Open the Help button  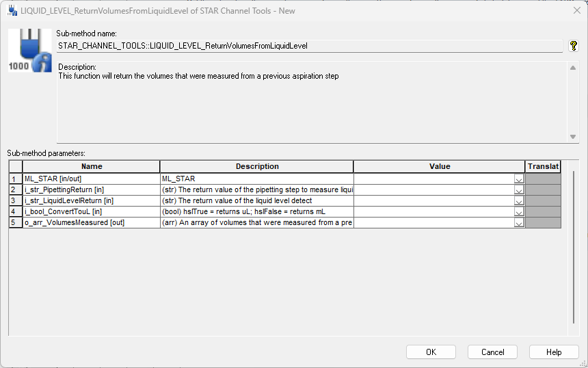coord(554,352)
